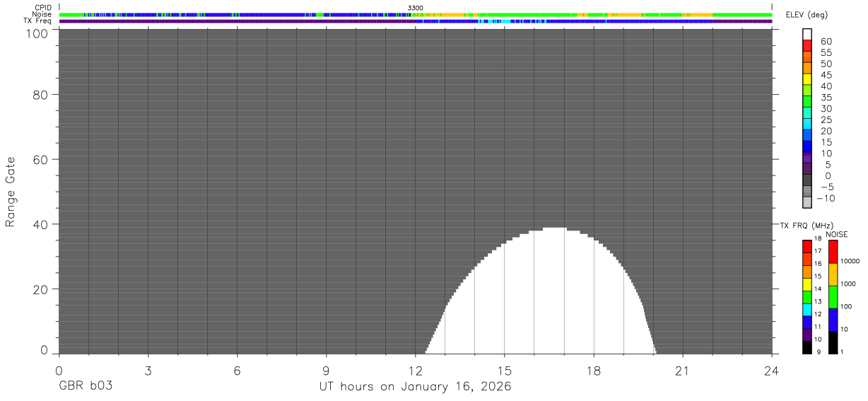
Task: Click the CPID value '3300'
Action: tap(416, 8)
